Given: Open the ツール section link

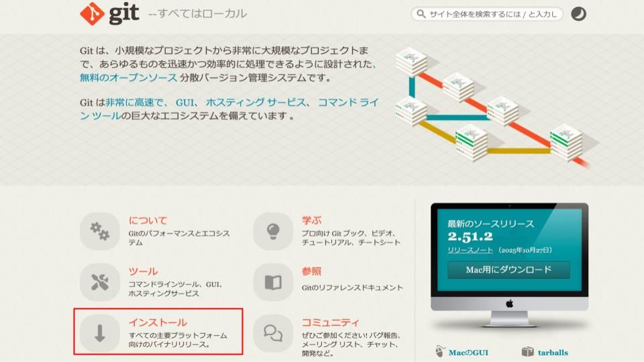Looking at the screenshot, I should (143, 271).
